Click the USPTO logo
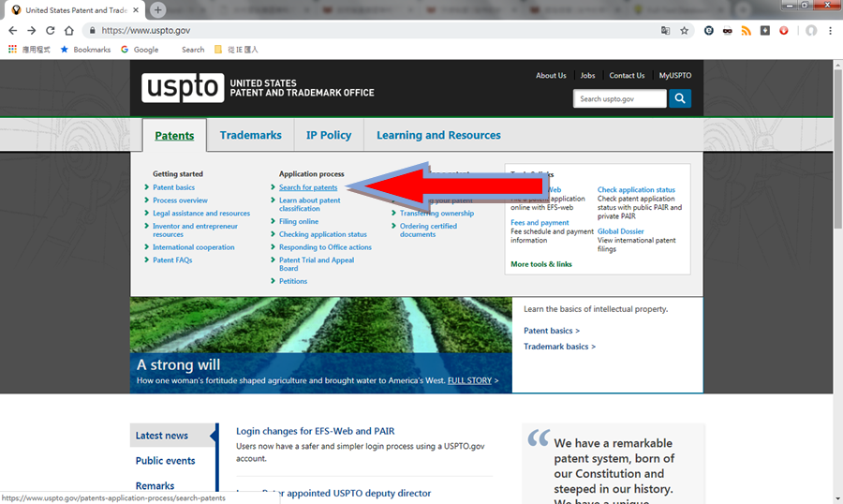The height and width of the screenshot is (504, 843). pos(183,88)
